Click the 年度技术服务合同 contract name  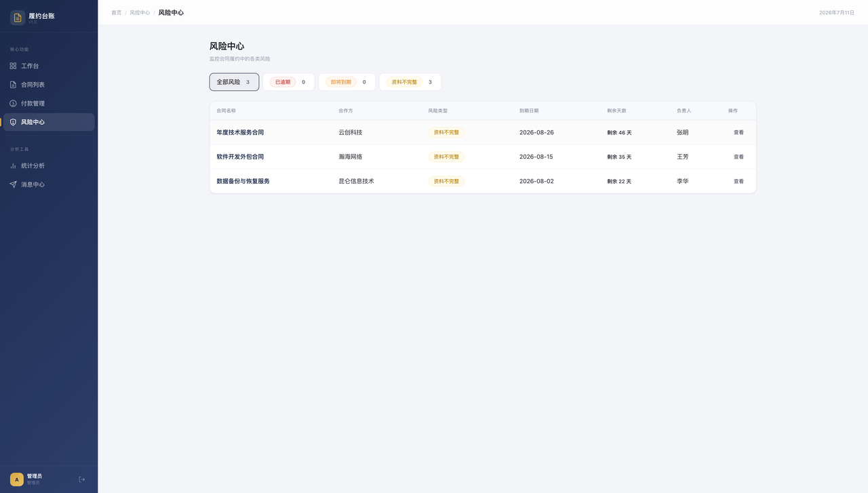click(x=240, y=132)
